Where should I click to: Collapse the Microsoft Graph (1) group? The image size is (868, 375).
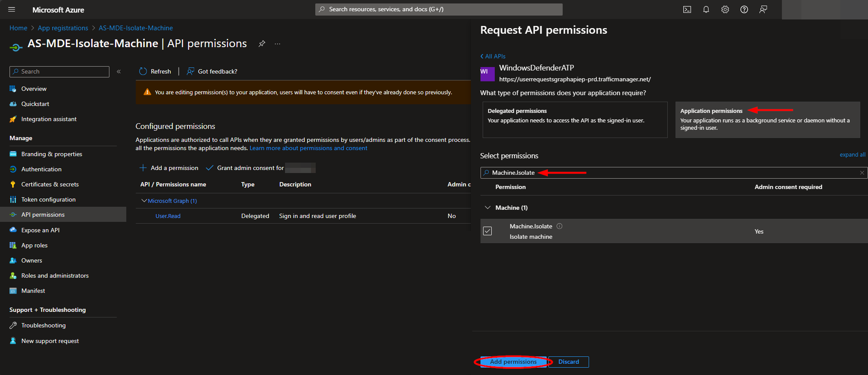click(x=144, y=201)
